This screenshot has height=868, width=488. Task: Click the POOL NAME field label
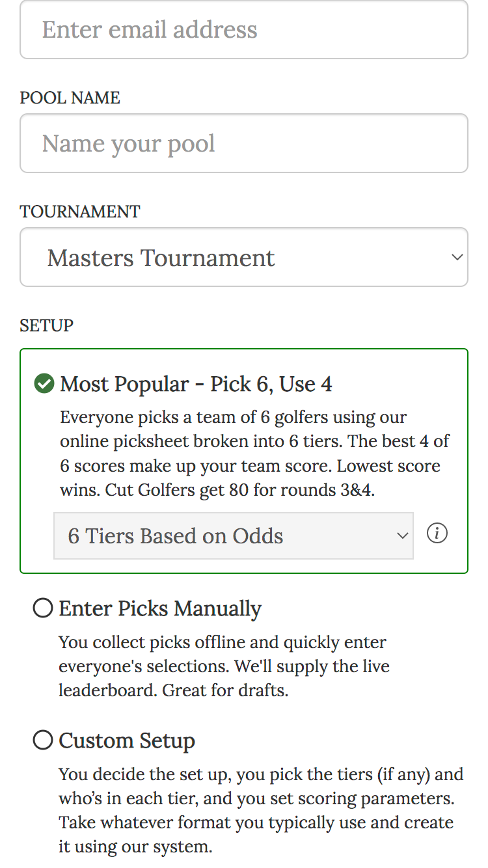click(x=70, y=98)
